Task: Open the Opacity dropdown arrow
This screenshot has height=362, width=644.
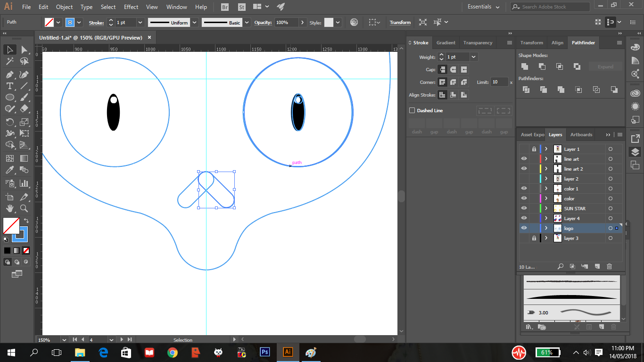Action: coord(302,22)
